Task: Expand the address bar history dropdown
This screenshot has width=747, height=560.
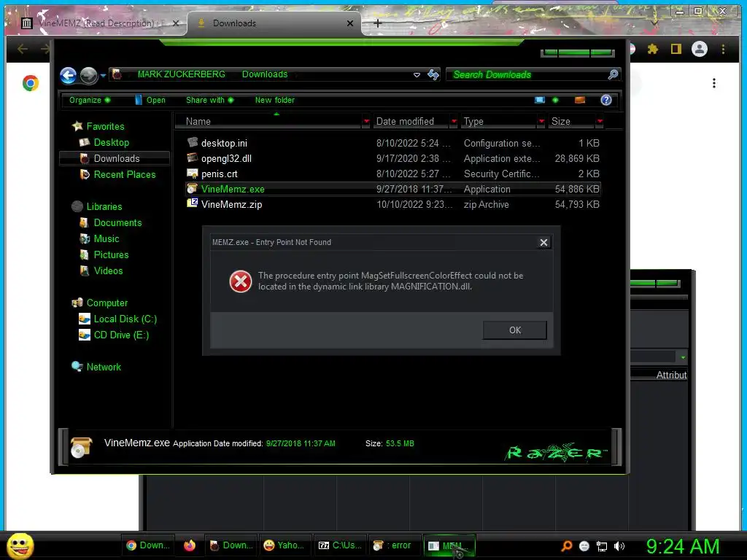Action: [x=417, y=75]
